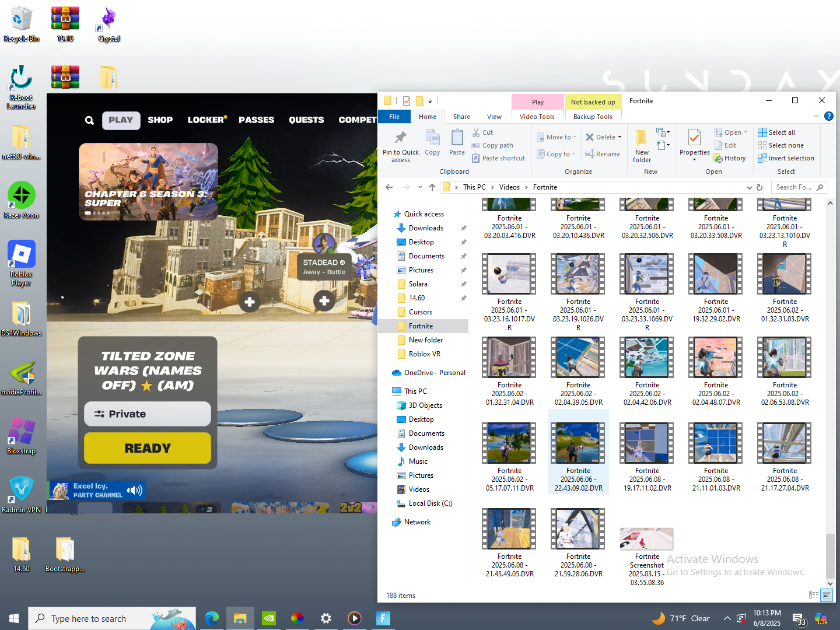Expand address bar history dropdown

(749, 187)
